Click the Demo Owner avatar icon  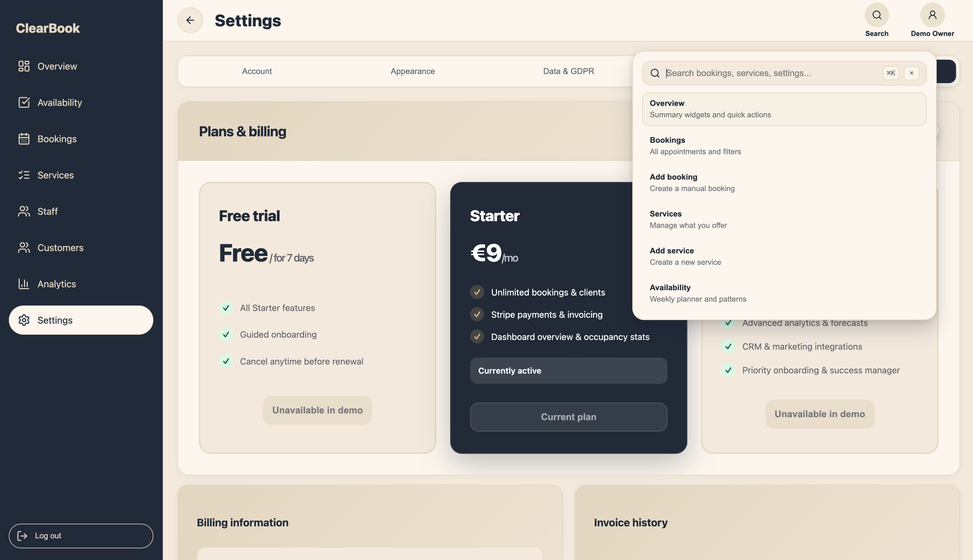click(932, 15)
